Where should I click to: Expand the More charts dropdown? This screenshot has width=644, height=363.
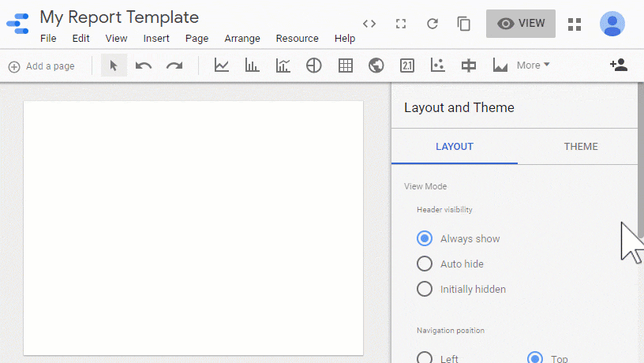(x=533, y=65)
